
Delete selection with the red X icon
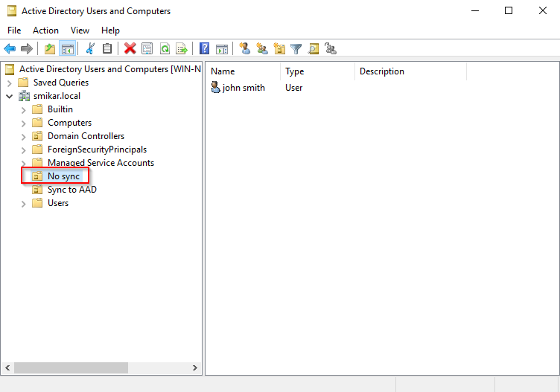tap(130, 48)
